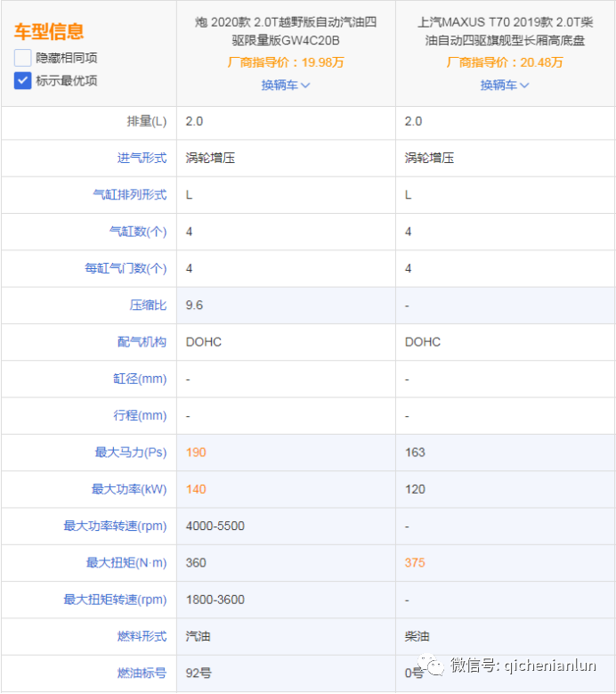Click the 排量(L) row label

[147, 121]
